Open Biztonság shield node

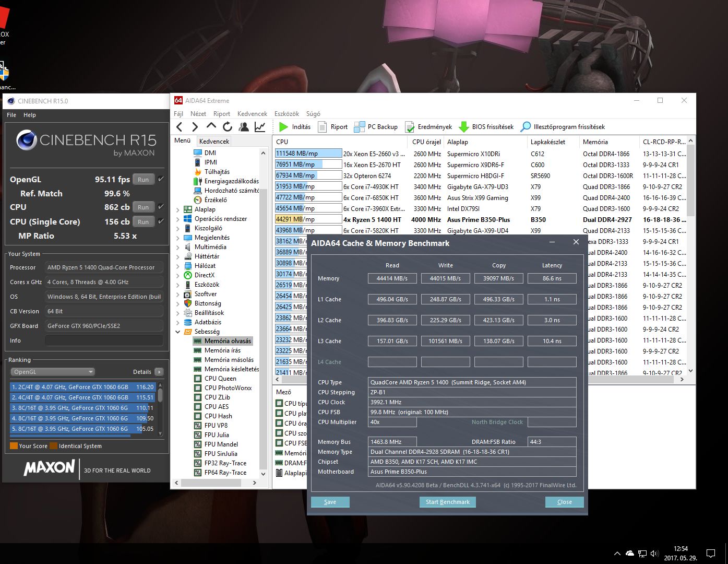click(x=207, y=303)
